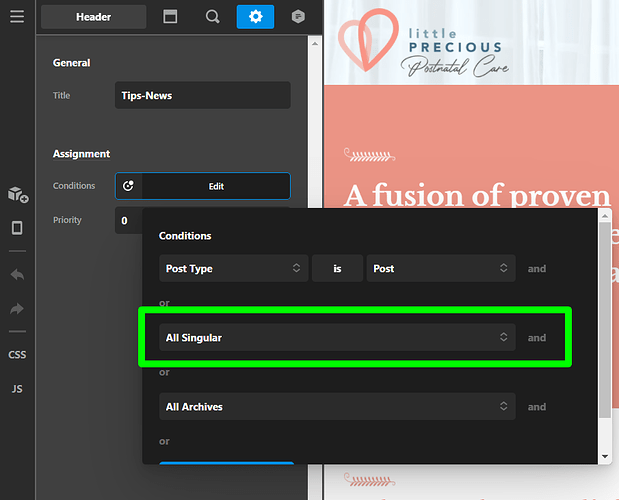This screenshot has width=619, height=500.
Task: Click the Little Precious logo
Action: [424, 42]
